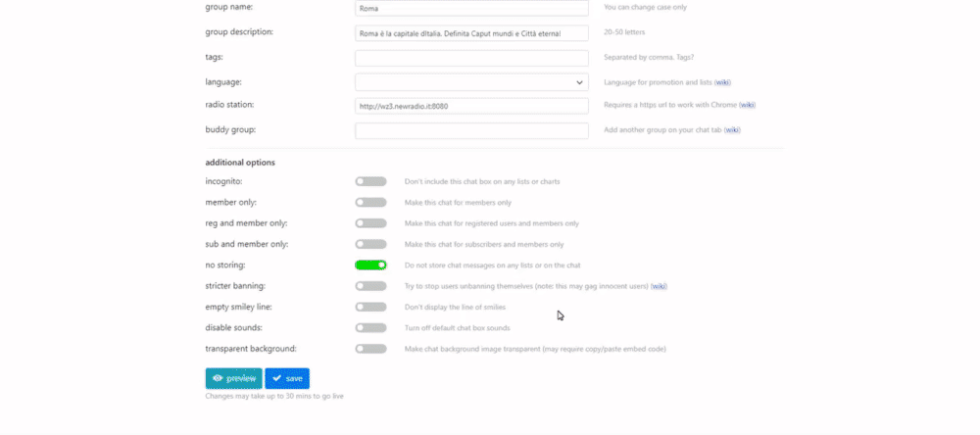Toggle disable sounds switch
Image resolution: width=980 pixels, height=435 pixels.
point(370,327)
